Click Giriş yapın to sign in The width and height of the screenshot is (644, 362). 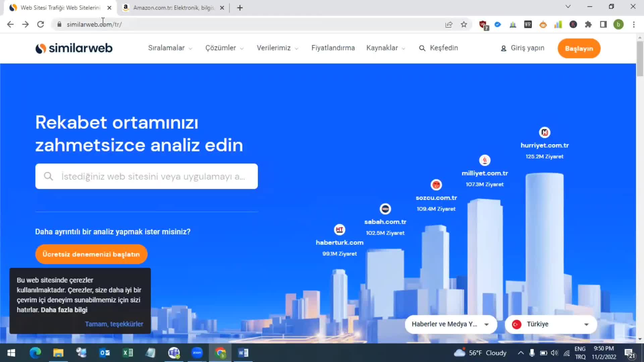pyautogui.click(x=523, y=48)
